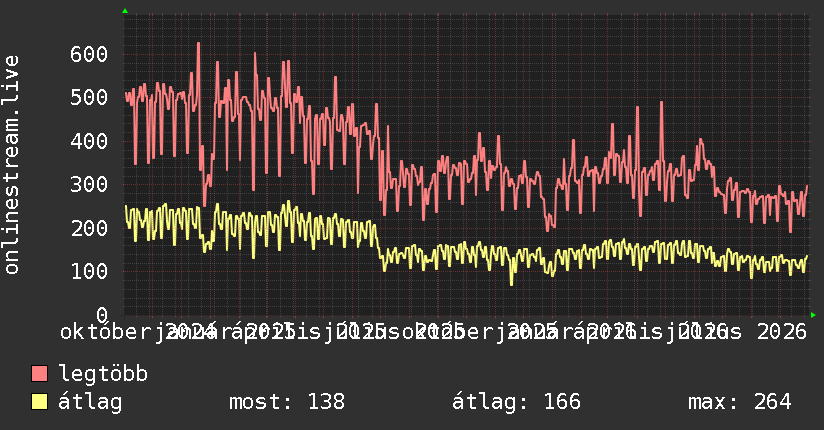Click the y-axis label 500
Screen dimensions: 824x430
(x=89, y=97)
